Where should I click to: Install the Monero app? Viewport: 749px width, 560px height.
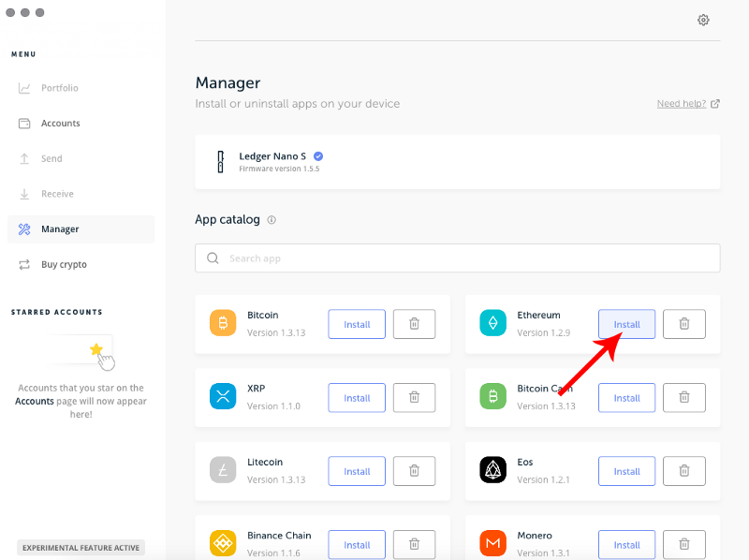[x=626, y=545]
